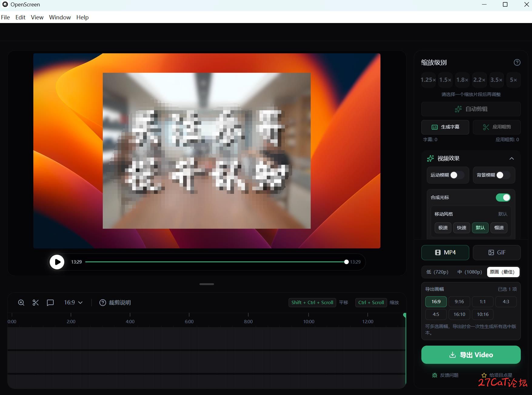The image size is (532, 395).
Task: Open the 裁剪说明 help icon
Action: coord(103,303)
